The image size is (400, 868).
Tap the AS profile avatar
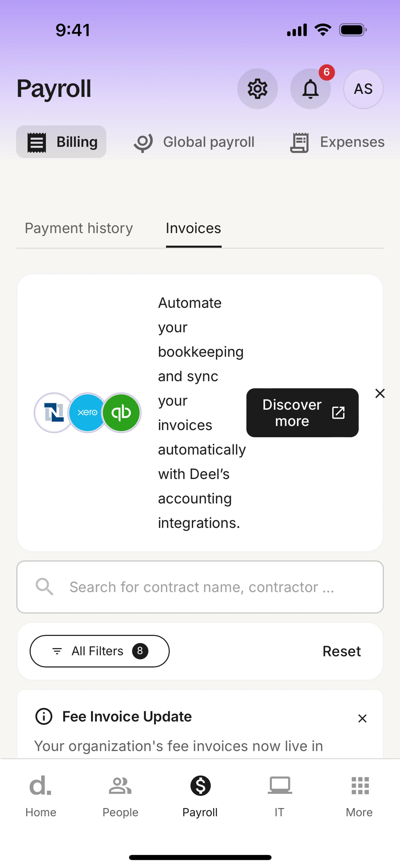coord(363,89)
